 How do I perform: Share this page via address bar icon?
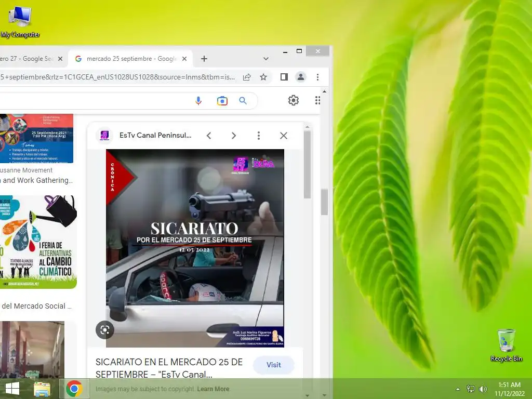click(x=247, y=77)
